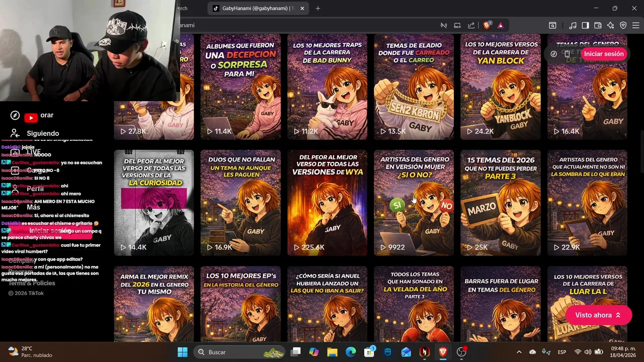Select the GabyHanami TikTok browser tab

(258, 8)
